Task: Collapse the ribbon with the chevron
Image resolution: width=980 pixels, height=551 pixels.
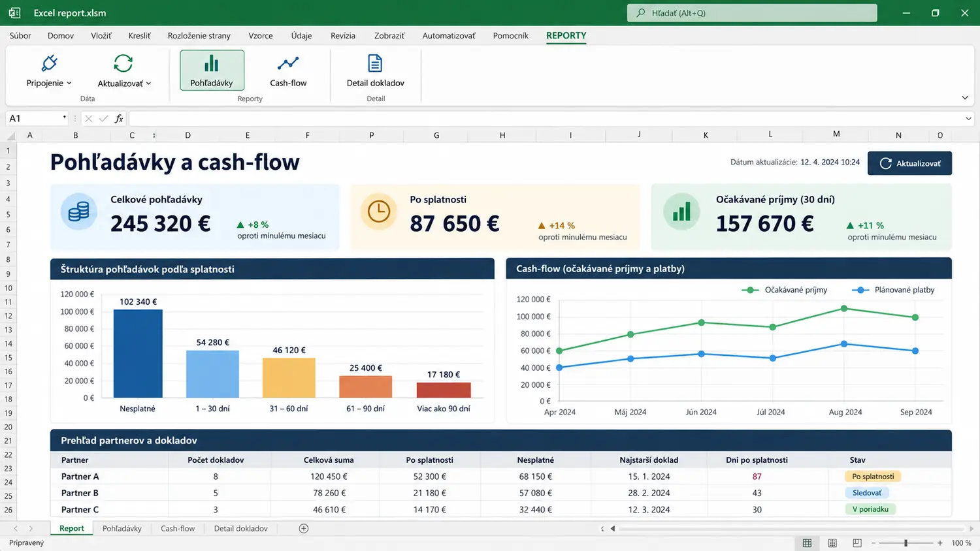Action: [965, 98]
